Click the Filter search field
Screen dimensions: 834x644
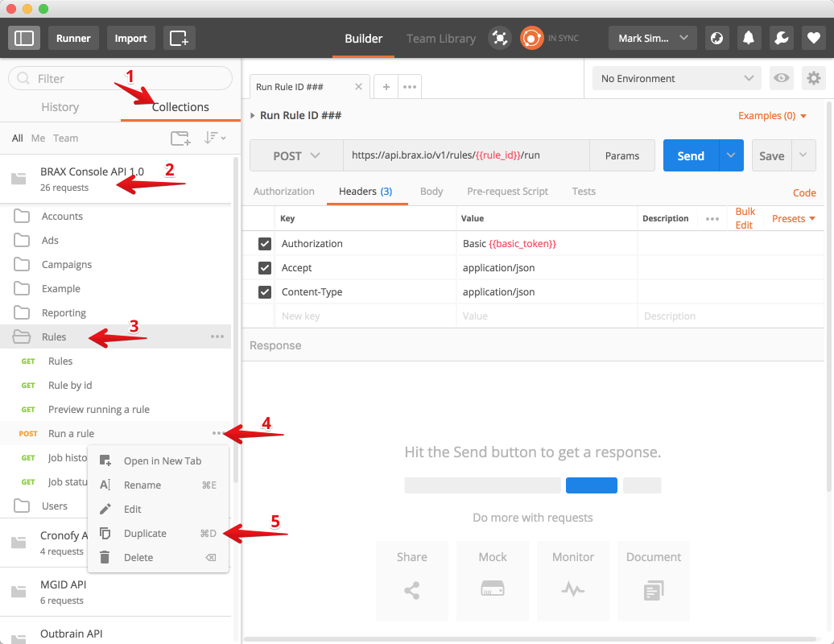120,79
